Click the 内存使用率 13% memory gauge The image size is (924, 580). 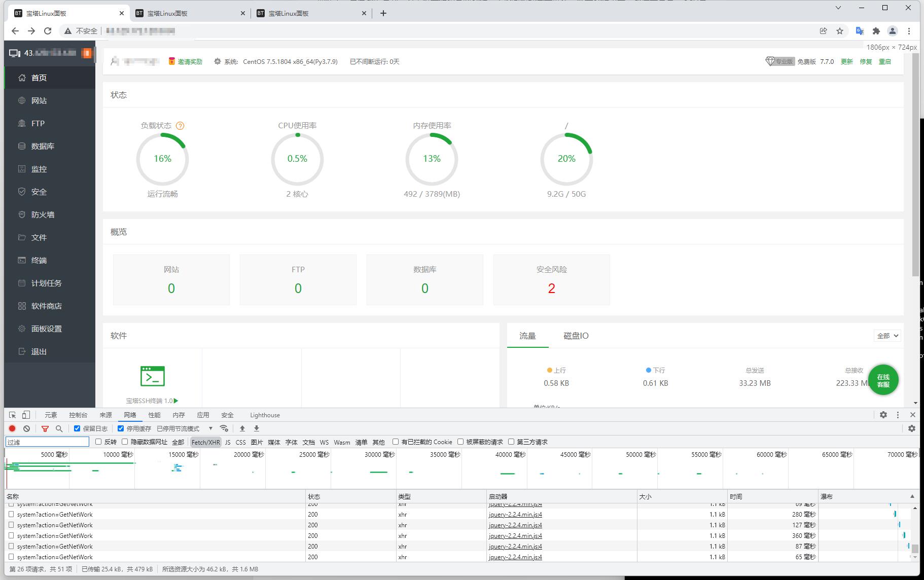click(x=432, y=159)
